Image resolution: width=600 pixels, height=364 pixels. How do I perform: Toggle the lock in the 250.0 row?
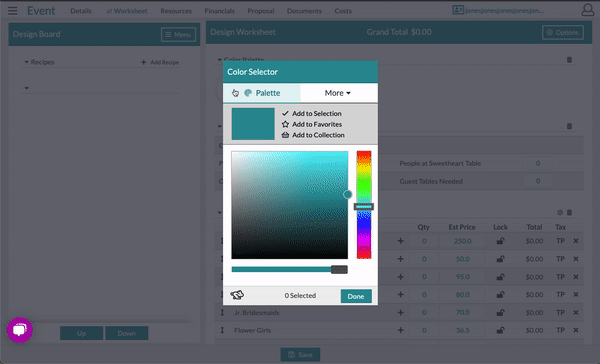pos(500,241)
